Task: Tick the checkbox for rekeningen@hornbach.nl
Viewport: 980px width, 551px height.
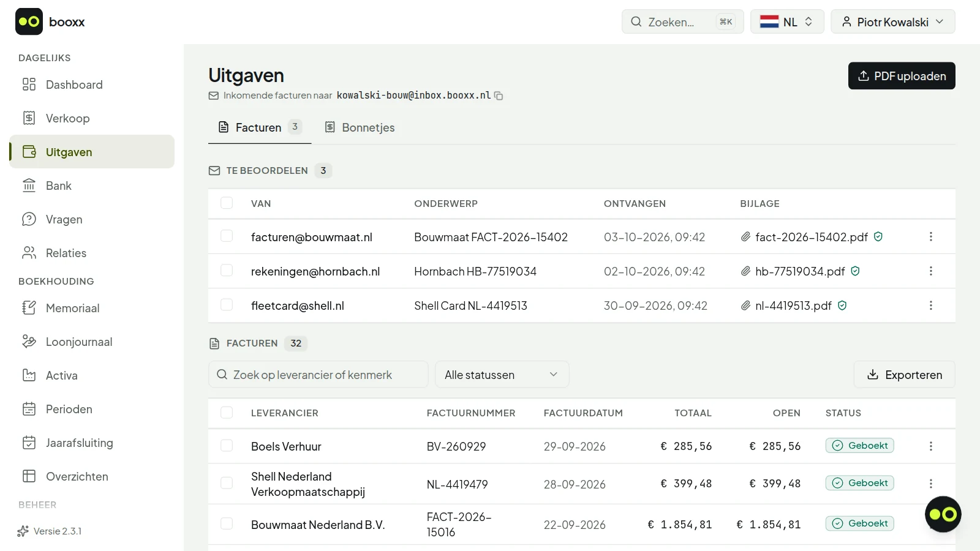Action: click(x=227, y=271)
